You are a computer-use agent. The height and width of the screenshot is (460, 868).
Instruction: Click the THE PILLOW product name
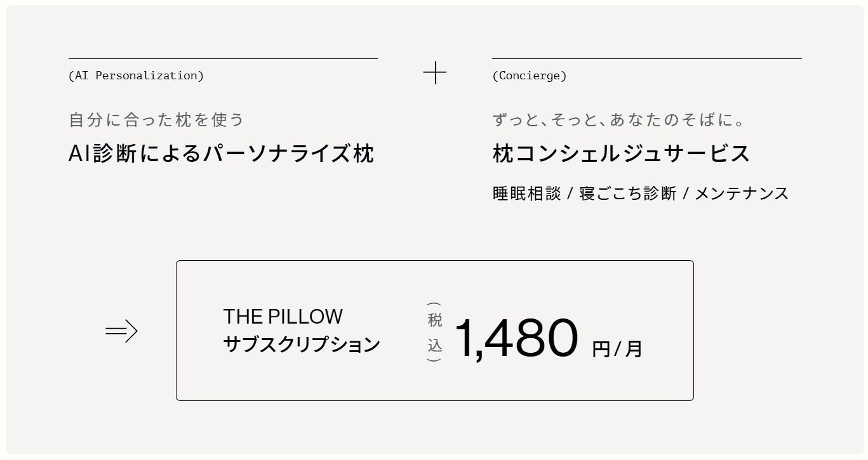coord(283,316)
